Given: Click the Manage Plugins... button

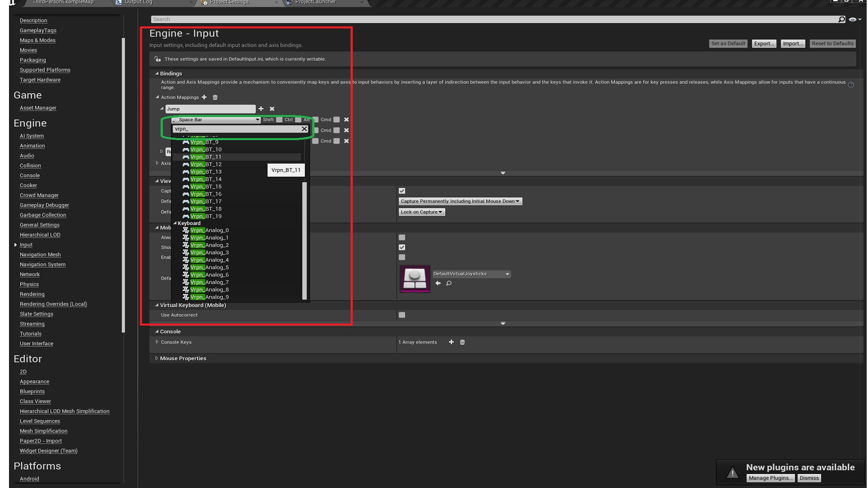Looking at the screenshot, I should (x=770, y=478).
